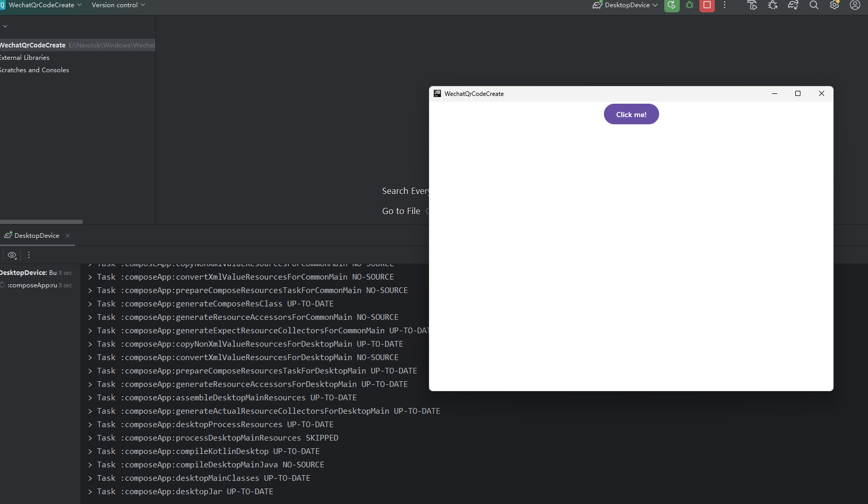Screen dimensions: 868x504
Task: Select the DesktopDevice run tab
Action: (x=37, y=236)
